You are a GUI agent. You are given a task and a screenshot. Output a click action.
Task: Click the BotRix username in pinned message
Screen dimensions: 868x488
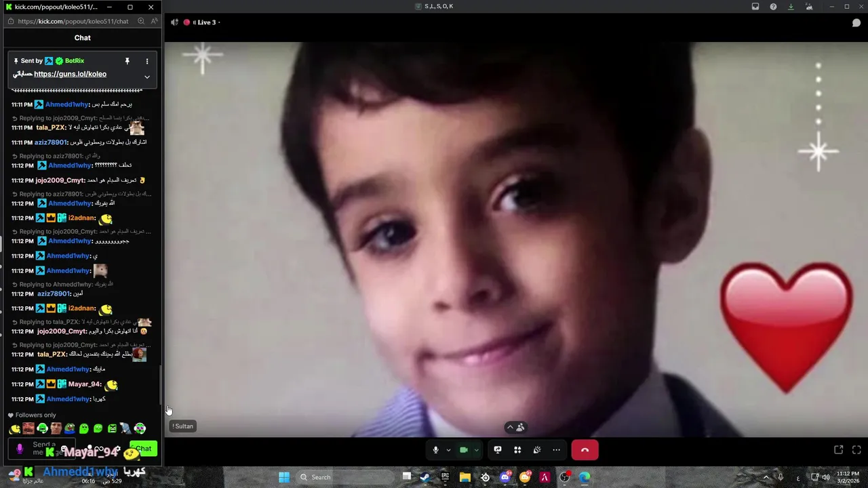(x=75, y=61)
